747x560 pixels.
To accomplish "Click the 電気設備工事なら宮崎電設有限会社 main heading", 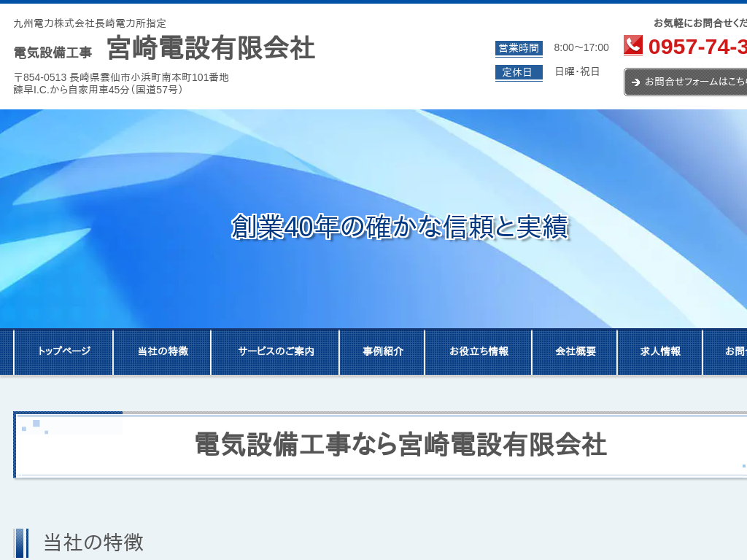I will point(400,444).
